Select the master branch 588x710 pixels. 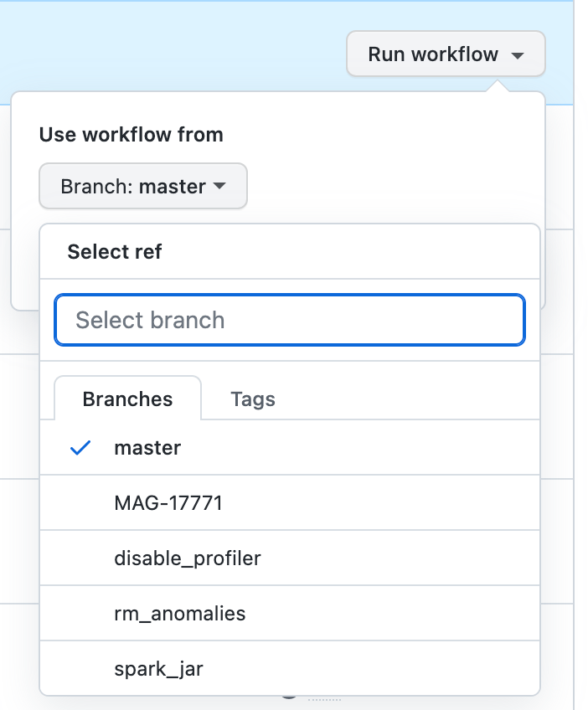click(290, 448)
